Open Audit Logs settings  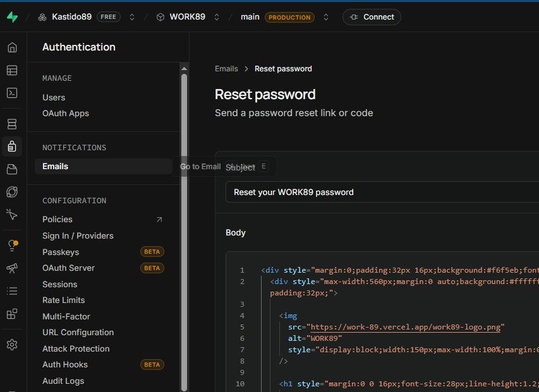point(63,381)
